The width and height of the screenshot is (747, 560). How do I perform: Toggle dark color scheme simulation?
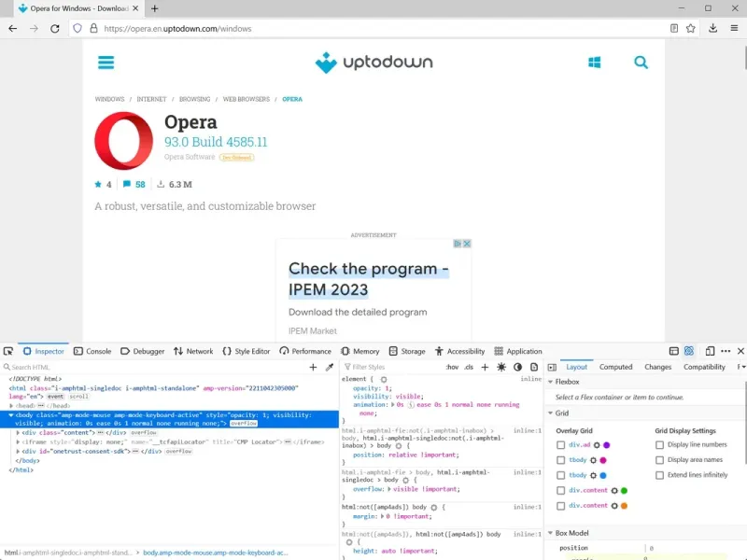517,367
